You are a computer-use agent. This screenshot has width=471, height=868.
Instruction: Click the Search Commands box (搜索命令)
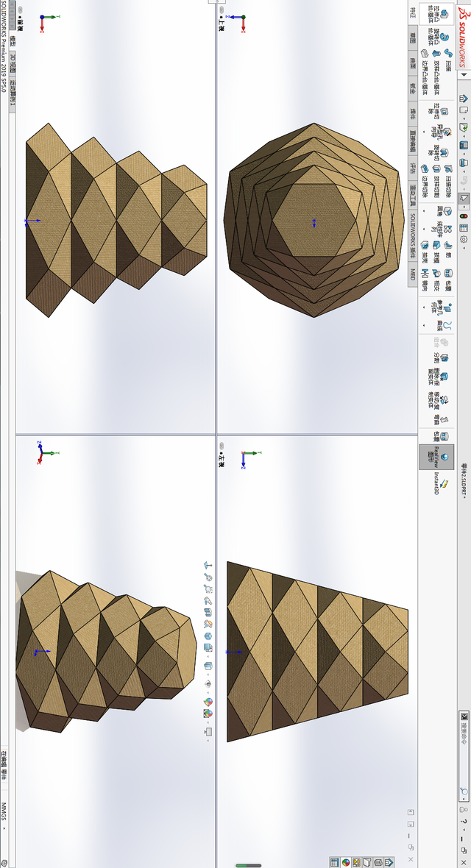464,756
